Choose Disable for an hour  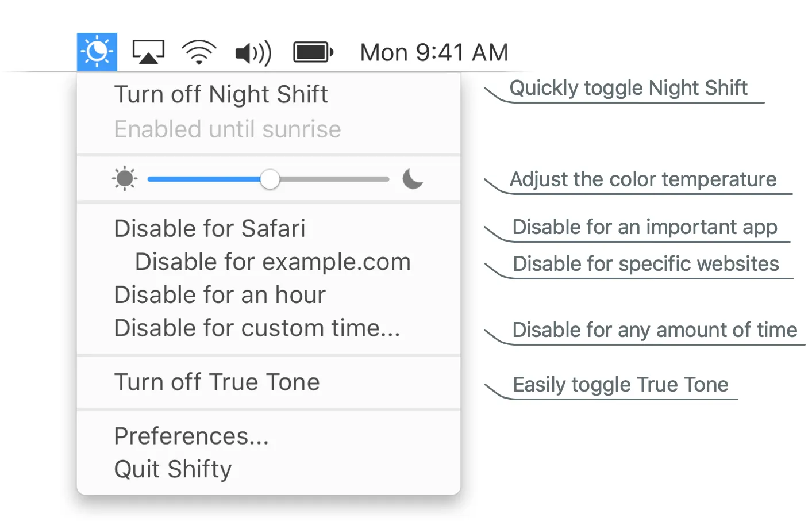click(220, 294)
